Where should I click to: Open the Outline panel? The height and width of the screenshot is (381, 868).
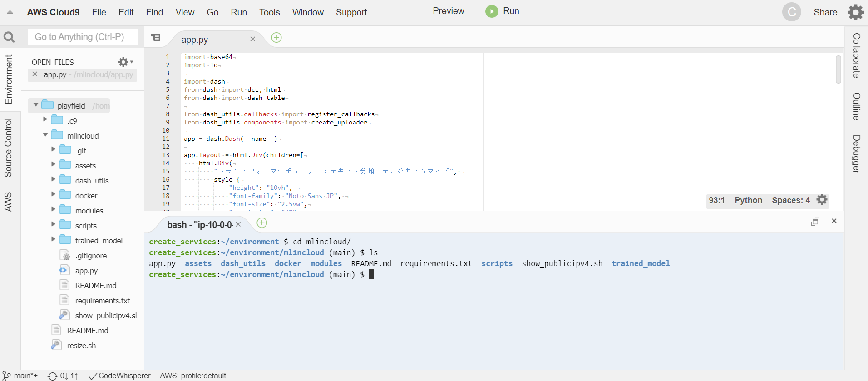pyautogui.click(x=856, y=106)
